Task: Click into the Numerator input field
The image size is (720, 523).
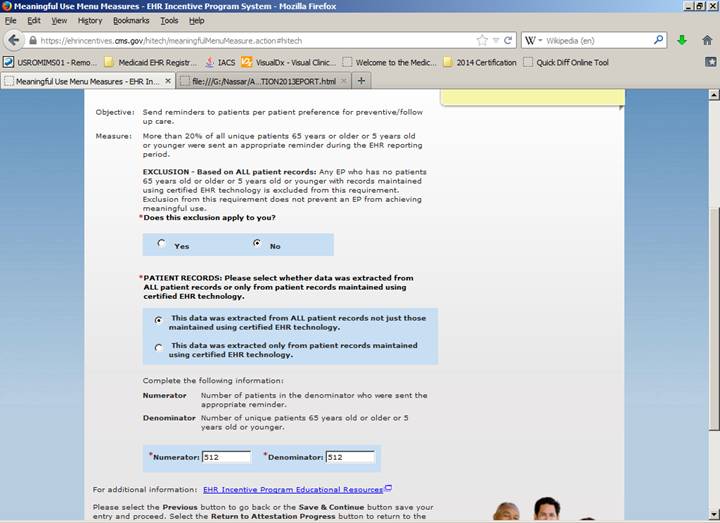Action: pyautogui.click(x=225, y=457)
